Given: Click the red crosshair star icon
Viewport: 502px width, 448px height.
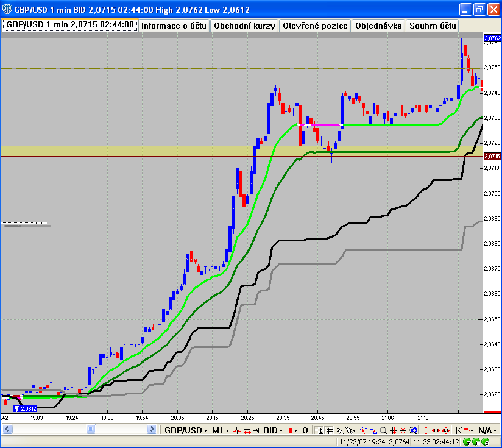Looking at the screenshot, I should pos(403,431).
